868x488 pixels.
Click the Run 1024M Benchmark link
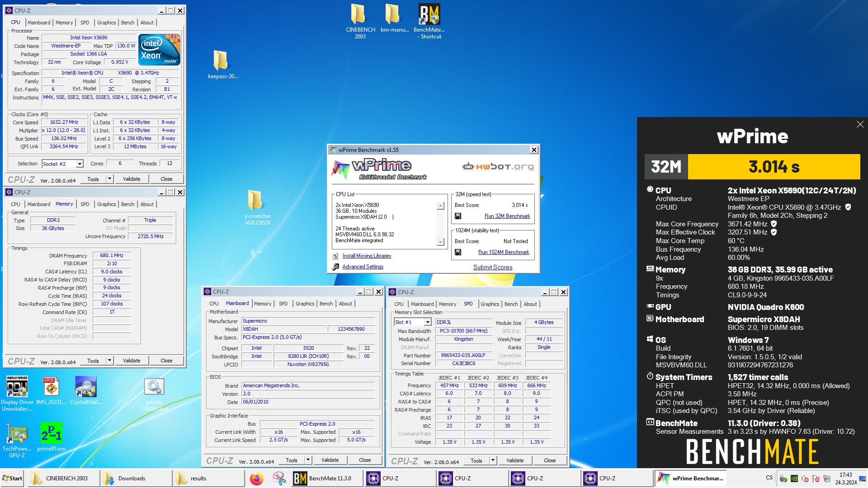[504, 252]
